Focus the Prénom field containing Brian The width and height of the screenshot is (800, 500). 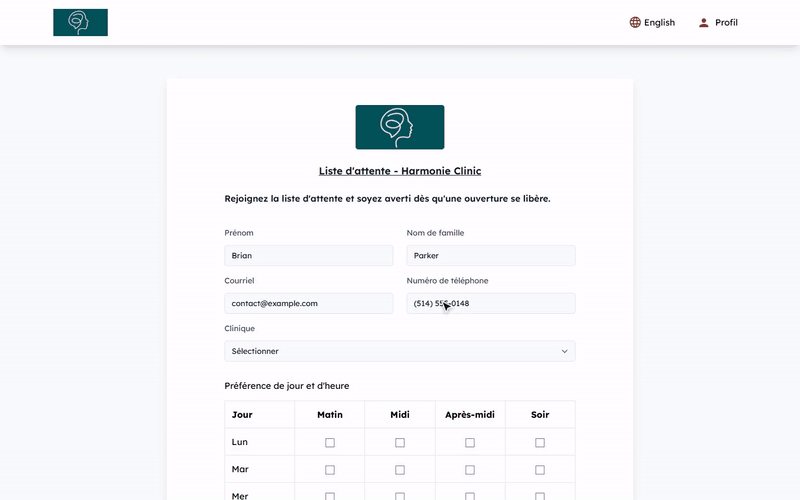(309, 256)
